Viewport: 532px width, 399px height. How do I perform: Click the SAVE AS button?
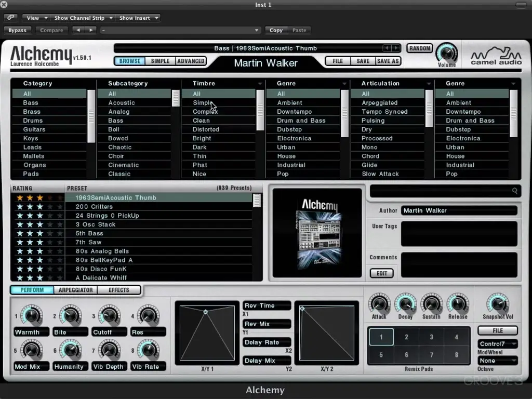(x=388, y=61)
